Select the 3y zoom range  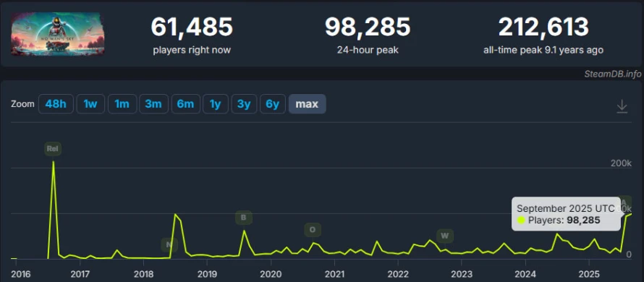(244, 104)
